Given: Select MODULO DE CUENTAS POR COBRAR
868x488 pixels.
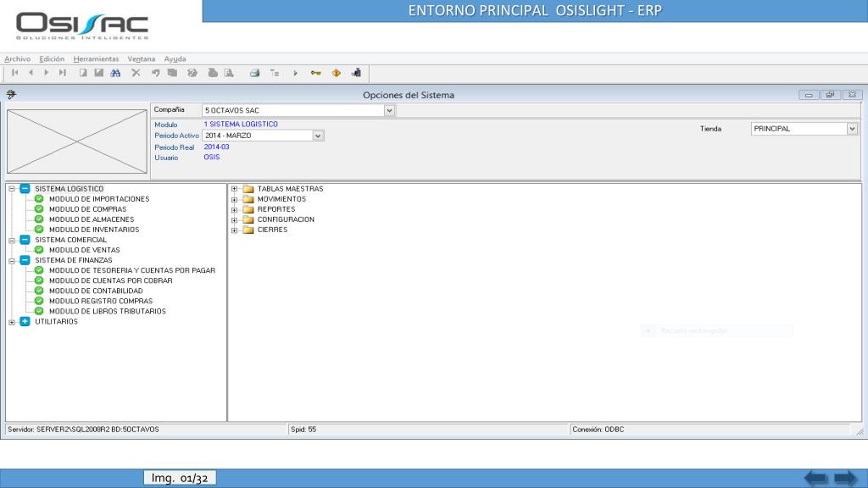Looking at the screenshot, I should coord(111,280).
